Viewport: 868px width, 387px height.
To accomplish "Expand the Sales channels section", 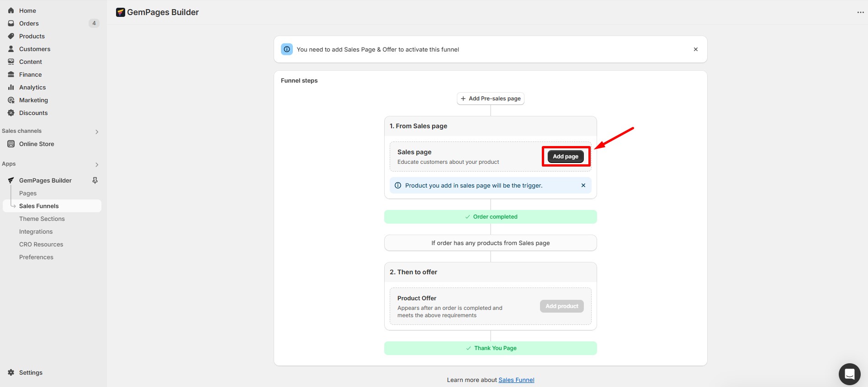I will click(x=96, y=131).
